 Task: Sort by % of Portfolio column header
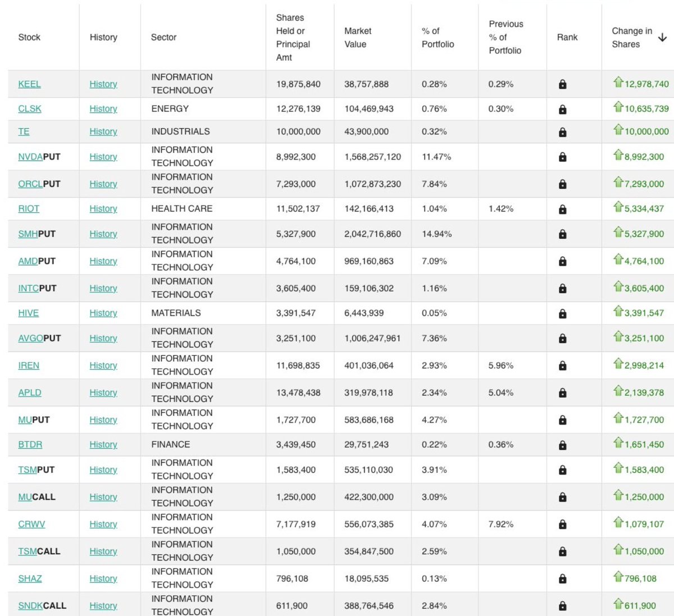(438, 38)
